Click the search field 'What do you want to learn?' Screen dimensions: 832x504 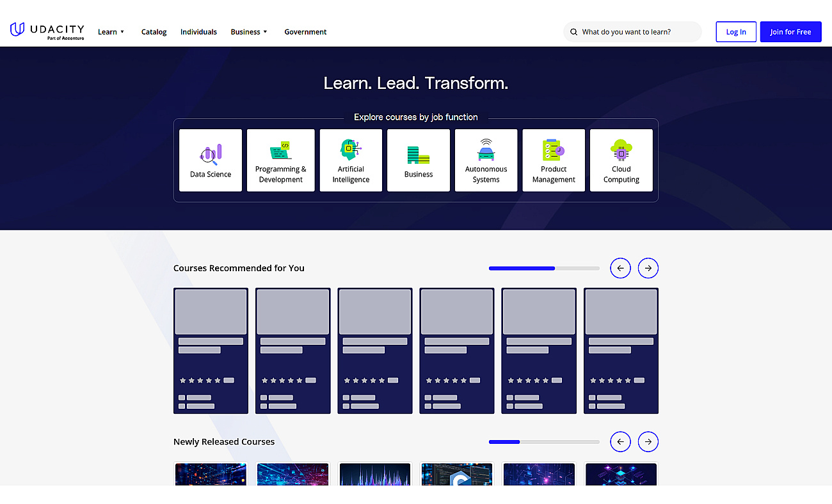pyautogui.click(x=632, y=32)
